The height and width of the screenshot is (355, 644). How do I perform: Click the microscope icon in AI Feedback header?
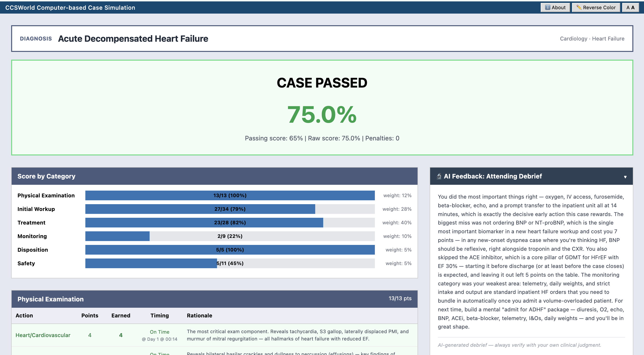(439, 176)
